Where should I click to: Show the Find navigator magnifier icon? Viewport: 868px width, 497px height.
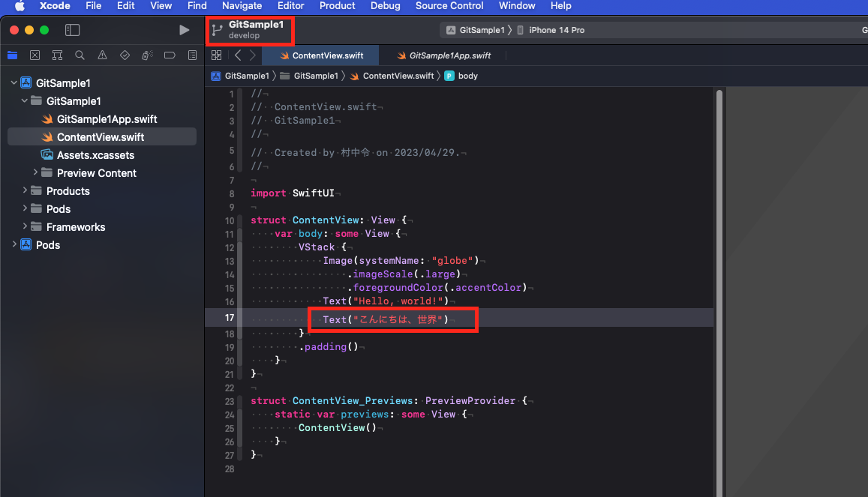80,55
